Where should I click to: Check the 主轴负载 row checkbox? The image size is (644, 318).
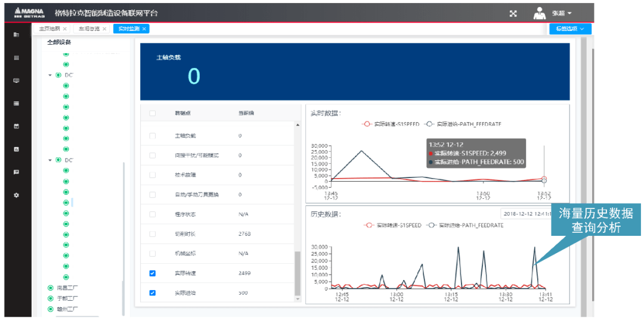click(x=153, y=136)
